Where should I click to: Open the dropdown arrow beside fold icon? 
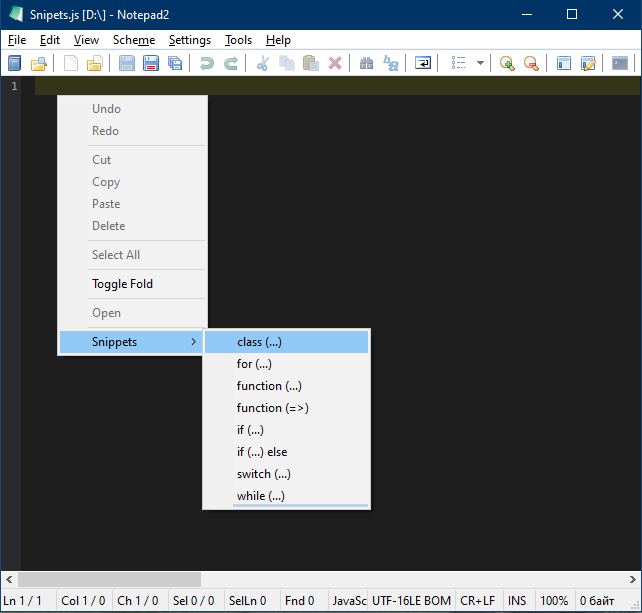pyautogui.click(x=480, y=63)
